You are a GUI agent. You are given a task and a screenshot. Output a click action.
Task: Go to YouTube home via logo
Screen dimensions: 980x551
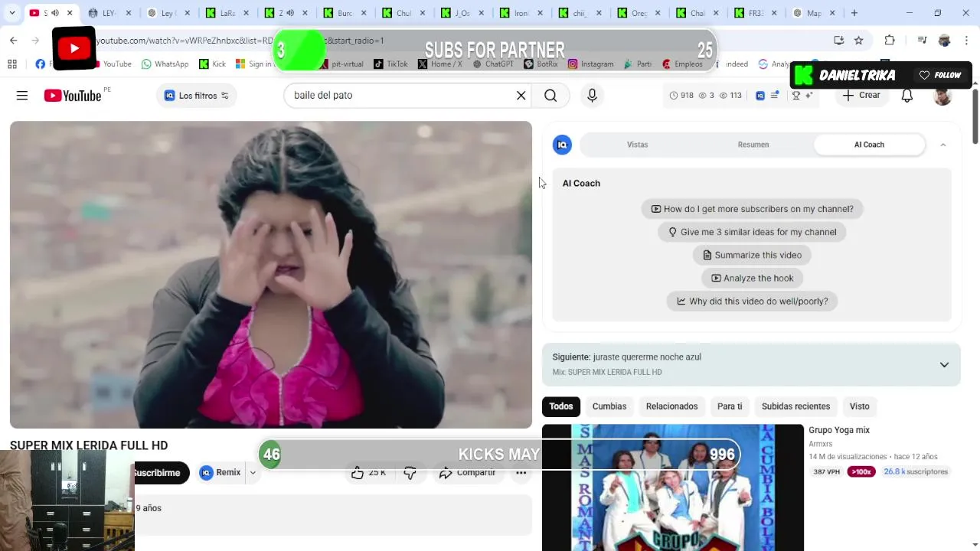73,96
